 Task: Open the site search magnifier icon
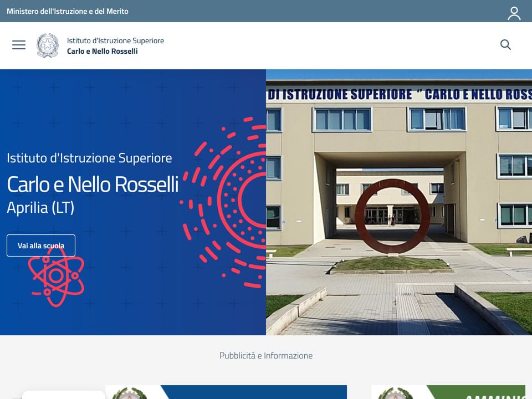pos(505,44)
